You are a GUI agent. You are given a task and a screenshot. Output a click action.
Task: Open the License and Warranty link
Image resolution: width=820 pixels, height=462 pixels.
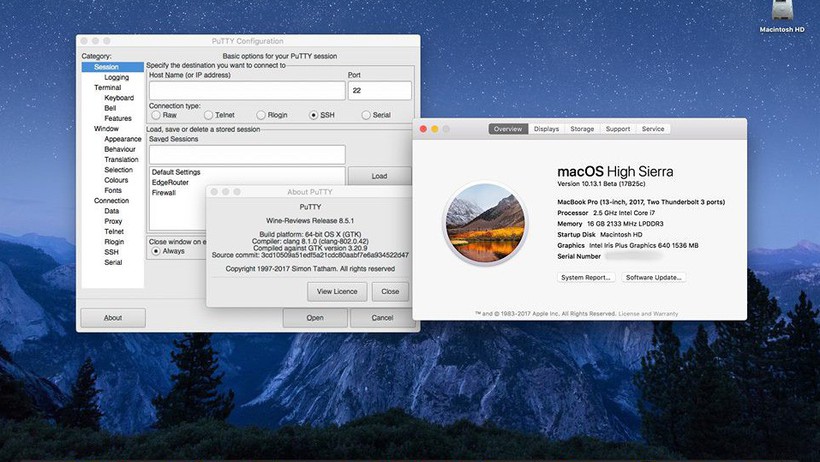(x=648, y=314)
